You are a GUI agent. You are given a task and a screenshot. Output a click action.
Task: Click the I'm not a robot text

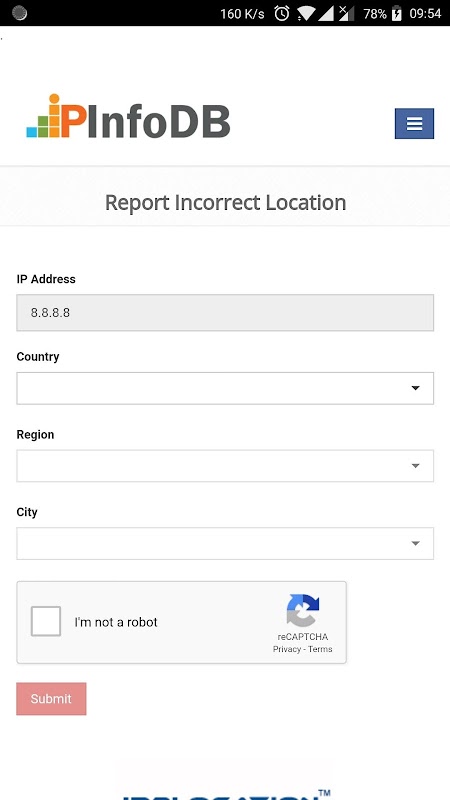[x=116, y=622]
